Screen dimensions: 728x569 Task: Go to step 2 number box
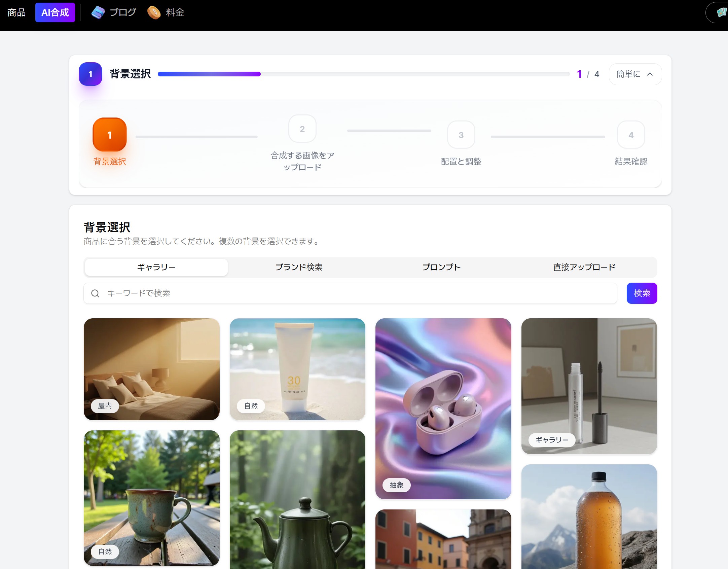[x=302, y=129]
